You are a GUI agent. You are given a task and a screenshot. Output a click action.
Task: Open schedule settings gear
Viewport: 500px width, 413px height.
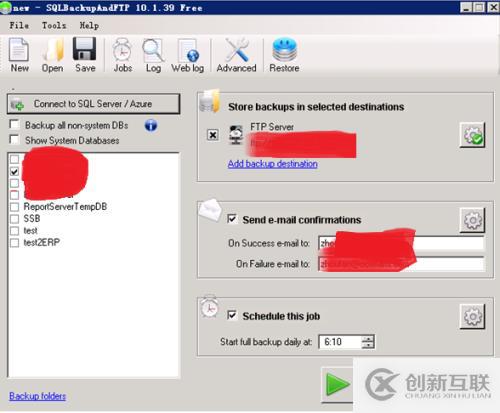[472, 316]
